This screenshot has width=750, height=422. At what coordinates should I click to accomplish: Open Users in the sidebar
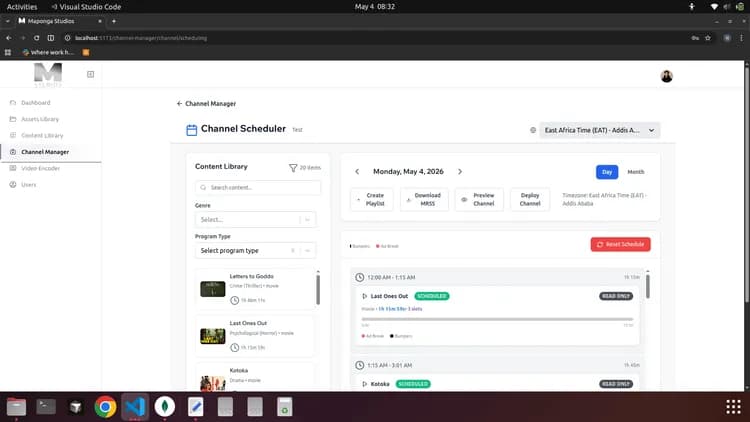pyautogui.click(x=50, y=184)
